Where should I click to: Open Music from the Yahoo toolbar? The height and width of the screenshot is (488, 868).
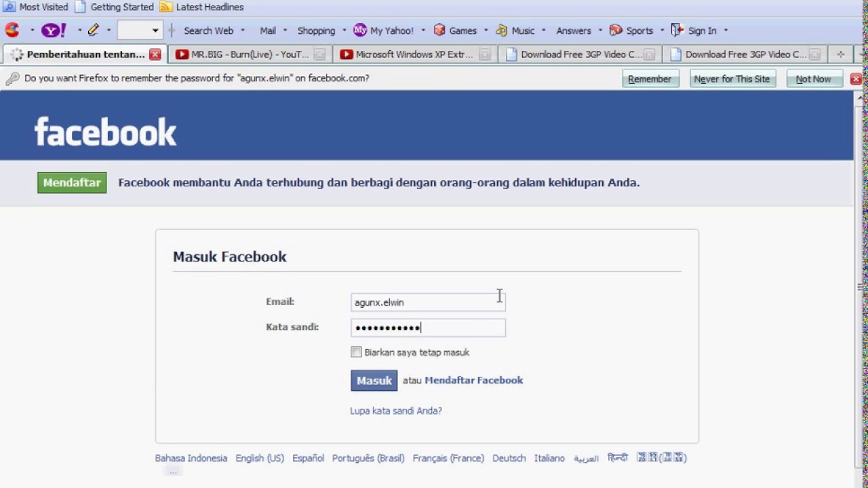(x=515, y=30)
